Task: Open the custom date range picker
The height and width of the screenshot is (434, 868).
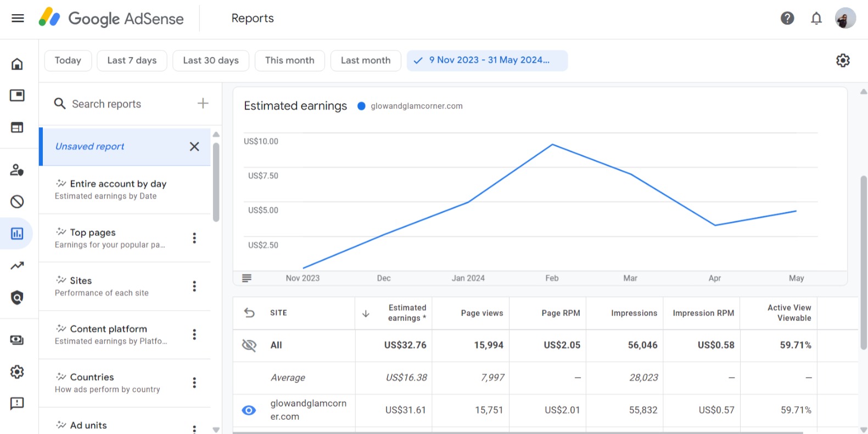Action: point(487,60)
